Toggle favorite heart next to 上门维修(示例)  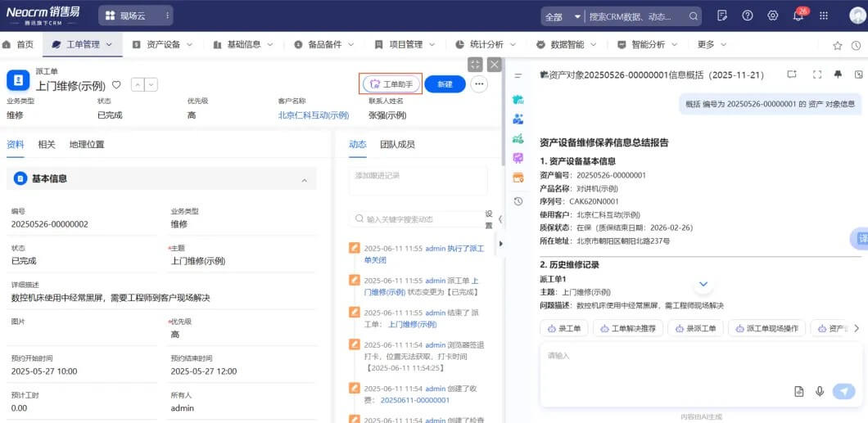point(116,84)
